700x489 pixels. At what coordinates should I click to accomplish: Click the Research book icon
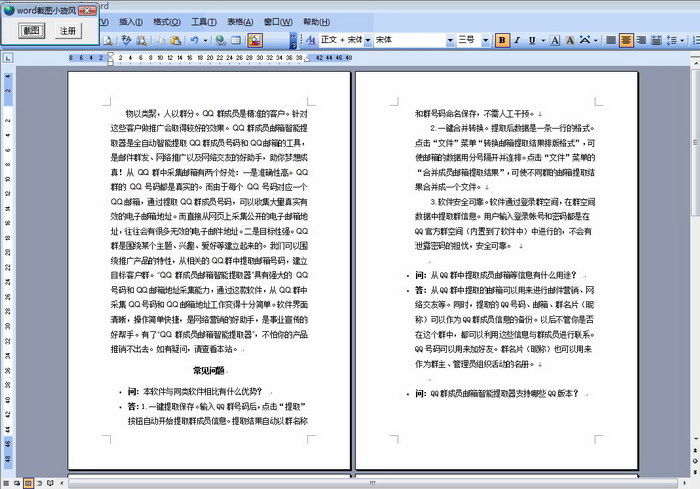[x=142, y=40]
